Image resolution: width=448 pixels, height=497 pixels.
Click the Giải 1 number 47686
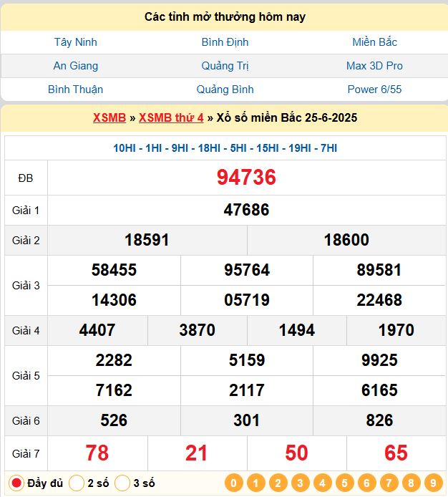(x=246, y=210)
